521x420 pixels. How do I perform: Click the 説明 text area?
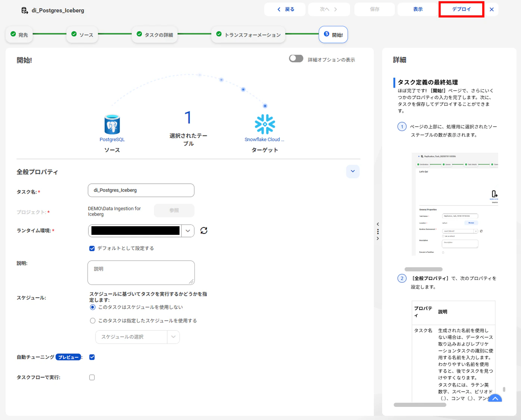(x=141, y=273)
